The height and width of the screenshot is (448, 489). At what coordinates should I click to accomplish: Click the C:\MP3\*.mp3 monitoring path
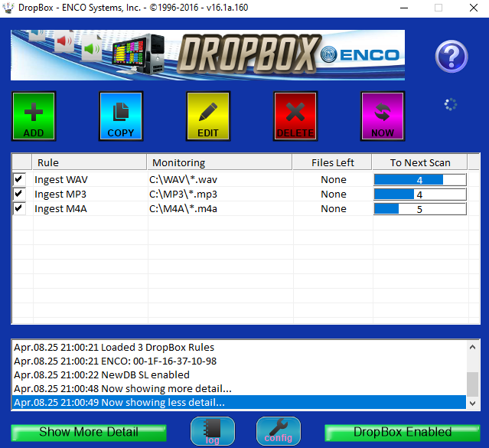click(183, 195)
